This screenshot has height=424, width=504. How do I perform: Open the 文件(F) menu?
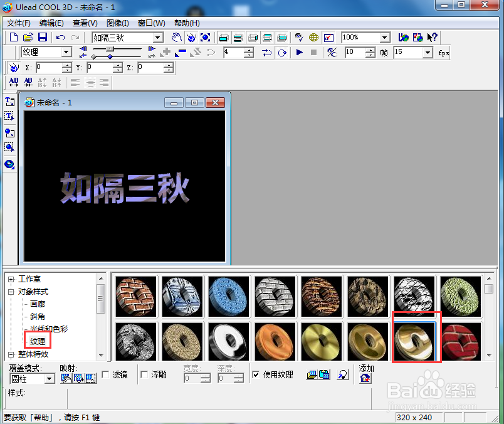coord(19,23)
